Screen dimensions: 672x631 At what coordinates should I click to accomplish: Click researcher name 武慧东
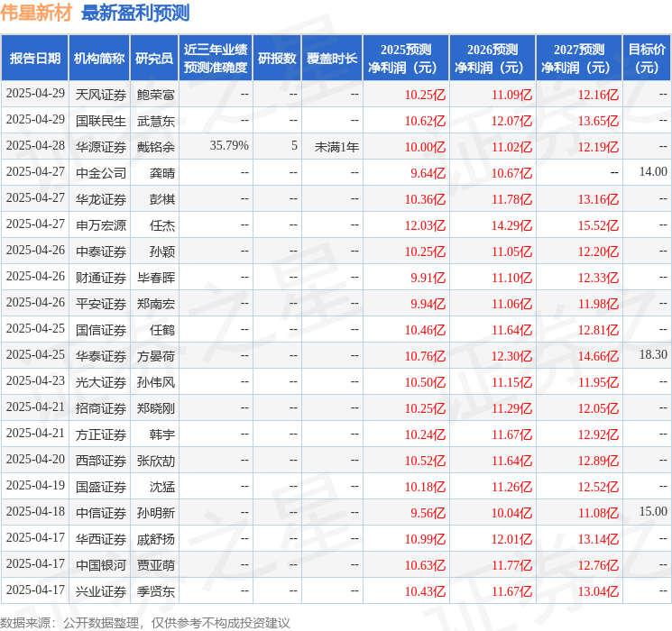(155, 121)
